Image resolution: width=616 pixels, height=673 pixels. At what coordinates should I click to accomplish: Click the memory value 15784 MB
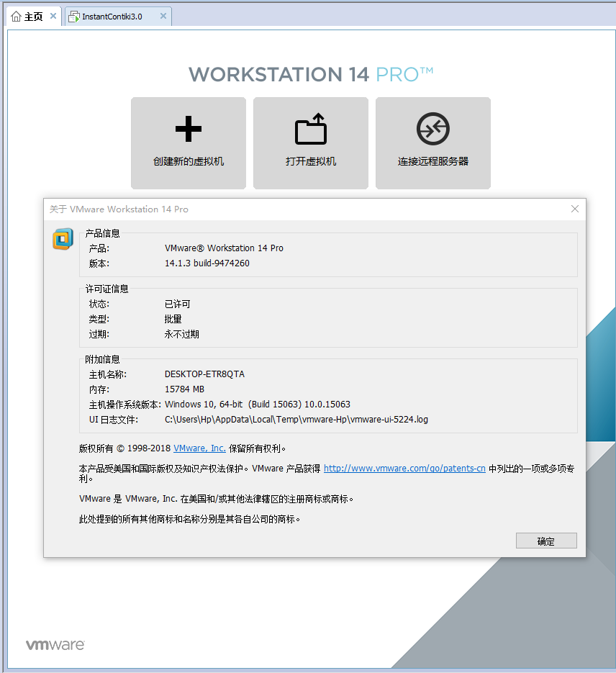tap(184, 389)
